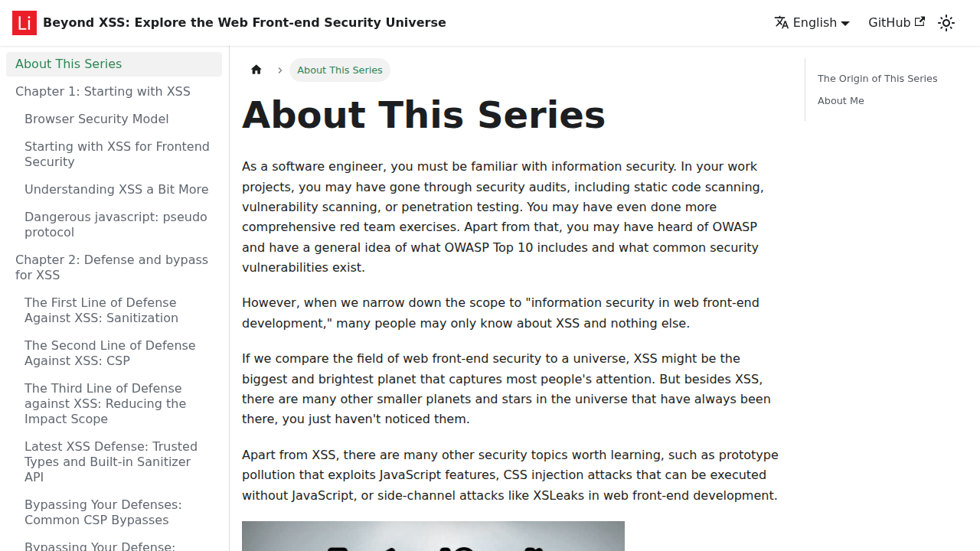Viewport: 980px width, 551px height.
Task: Expand Chapter 1: Starting with XSS
Action: (x=114, y=92)
